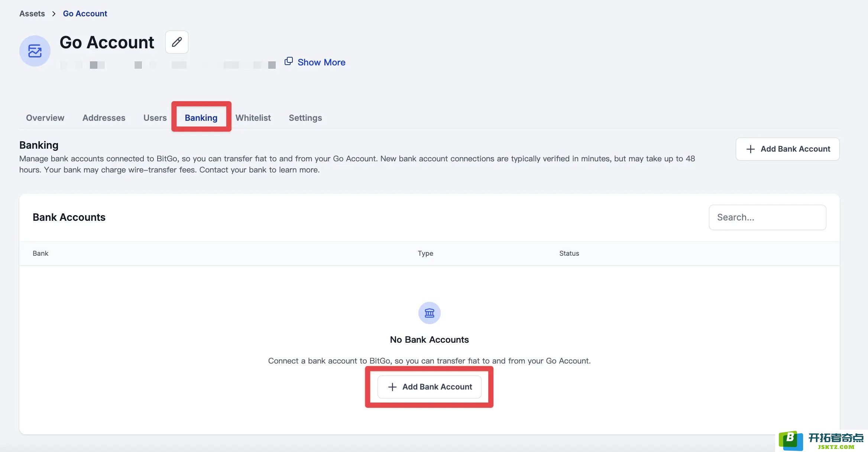
Task: Click the Go Account breadcrumb link
Action: point(85,14)
